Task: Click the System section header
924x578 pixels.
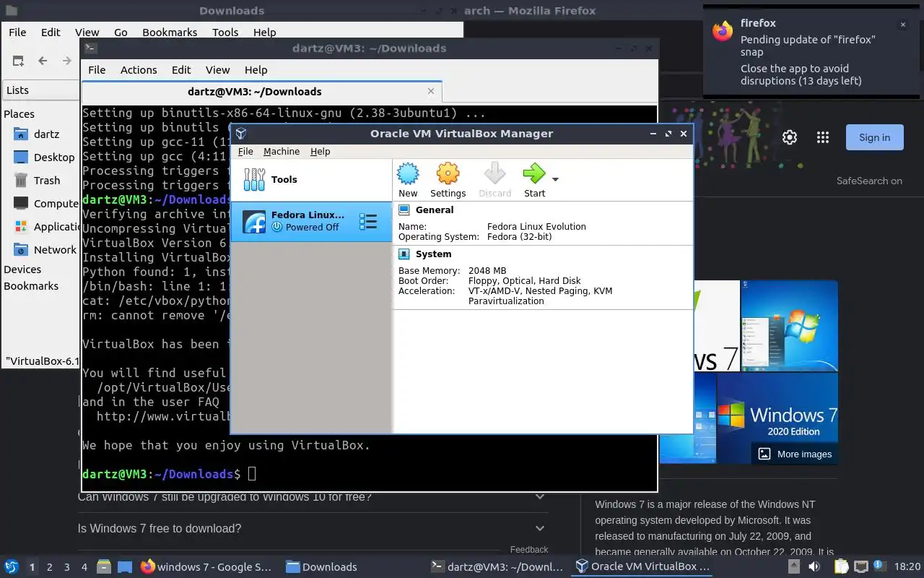Action: [x=433, y=254]
